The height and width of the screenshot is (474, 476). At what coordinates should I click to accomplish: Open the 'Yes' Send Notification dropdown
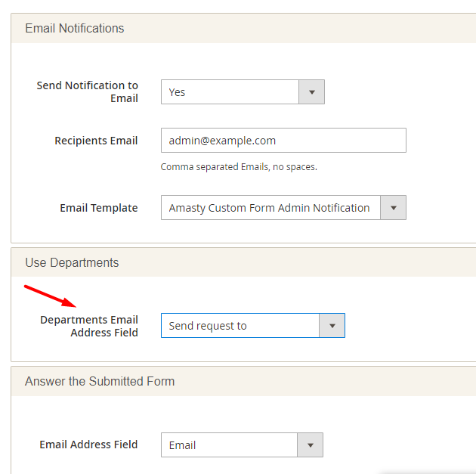(243, 92)
